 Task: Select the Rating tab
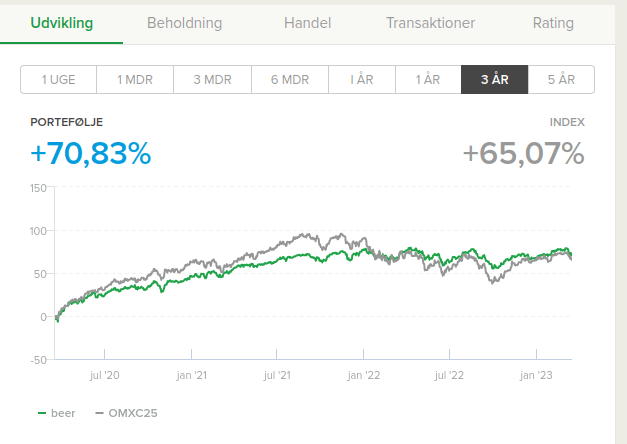pyautogui.click(x=554, y=23)
